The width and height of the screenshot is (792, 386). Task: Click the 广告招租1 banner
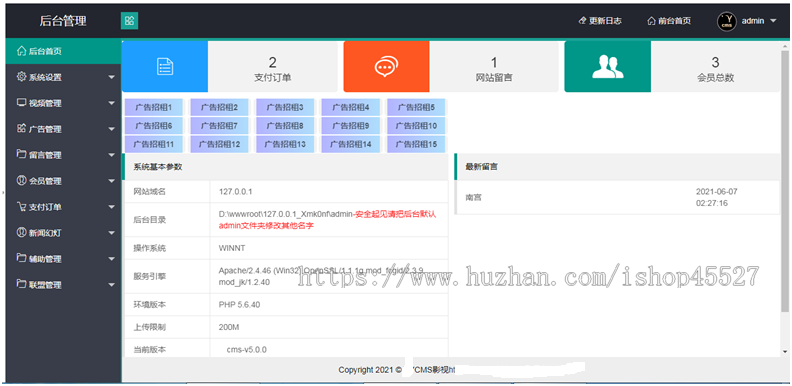tap(154, 107)
